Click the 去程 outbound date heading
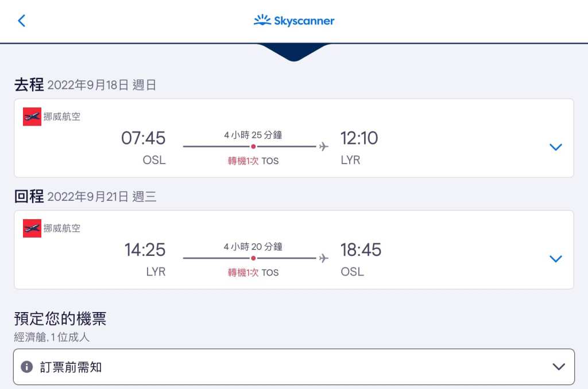The width and height of the screenshot is (588, 389). click(85, 85)
